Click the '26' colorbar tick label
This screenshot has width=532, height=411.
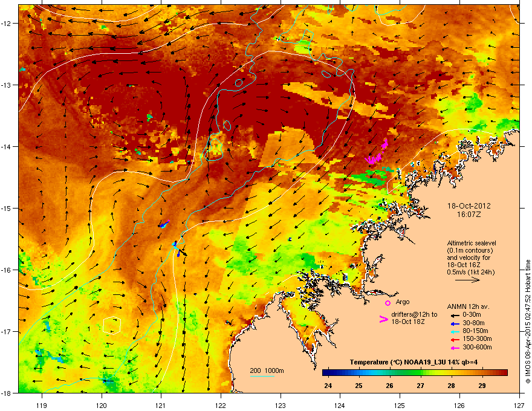tap(389, 386)
